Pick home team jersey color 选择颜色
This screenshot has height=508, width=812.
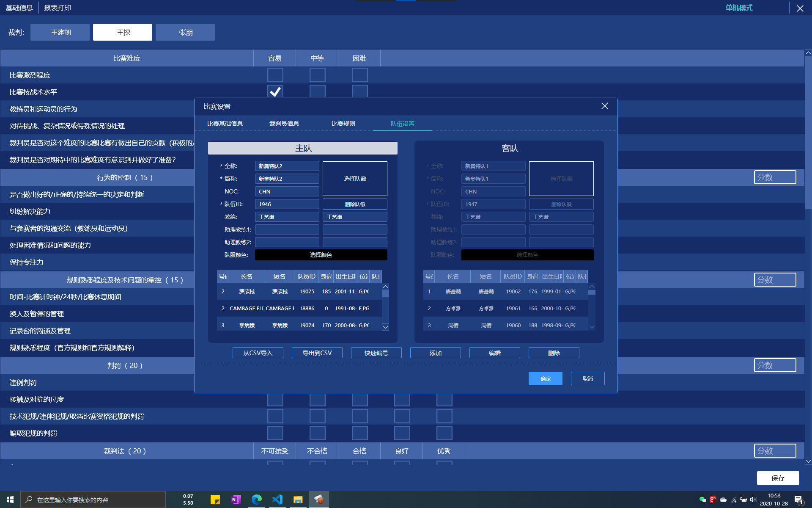321,255
